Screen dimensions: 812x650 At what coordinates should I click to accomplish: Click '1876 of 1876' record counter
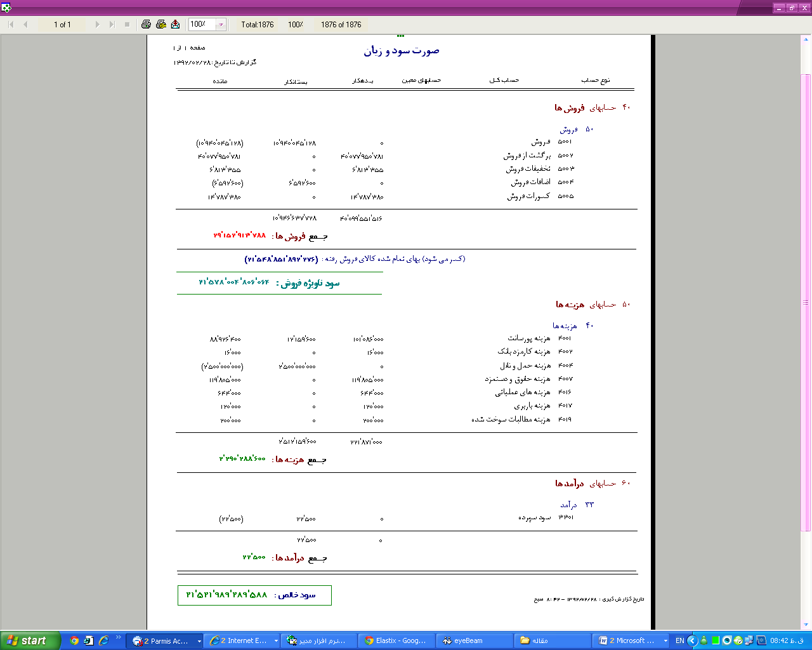[x=341, y=25]
